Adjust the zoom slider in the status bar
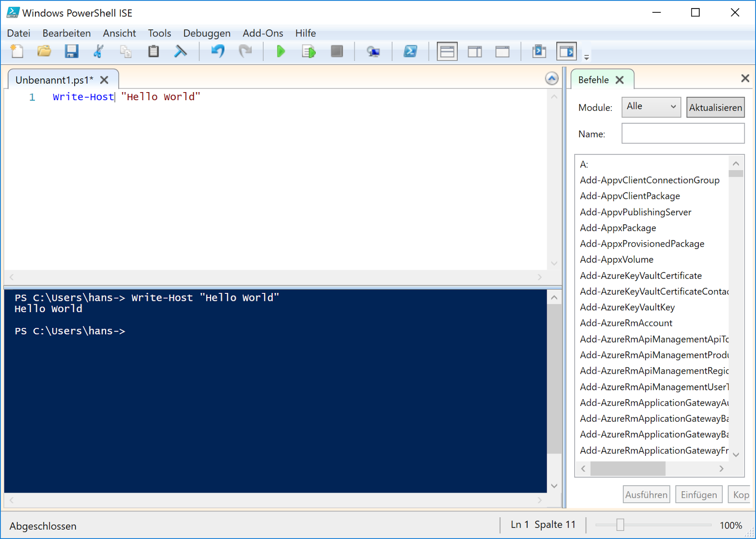The width and height of the screenshot is (756, 539). tap(620, 524)
